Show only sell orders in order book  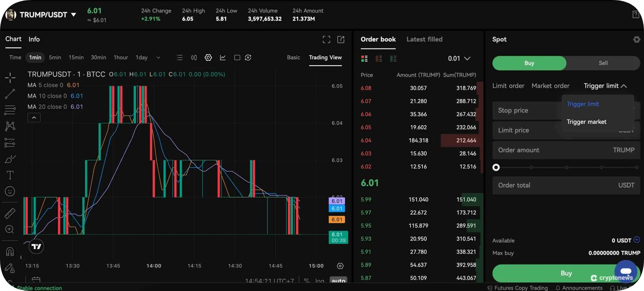click(x=379, y=59)
